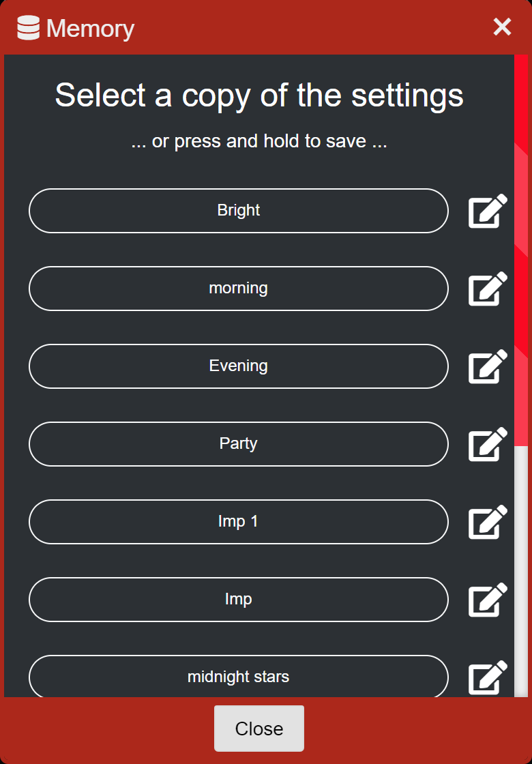Viewport: 532px width, 764px height.
Task: Click the lower scrollbar track area
Action: [521, 573]
